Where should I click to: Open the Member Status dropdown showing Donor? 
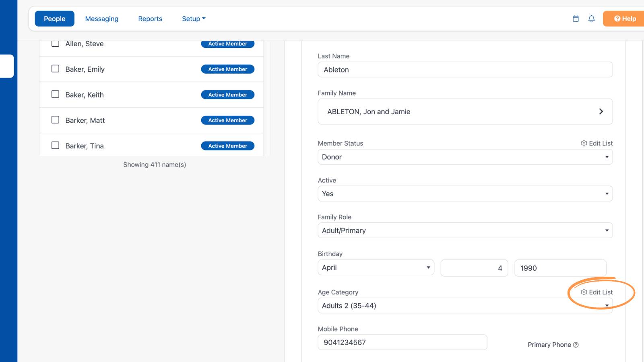click(x=465, y=157)
